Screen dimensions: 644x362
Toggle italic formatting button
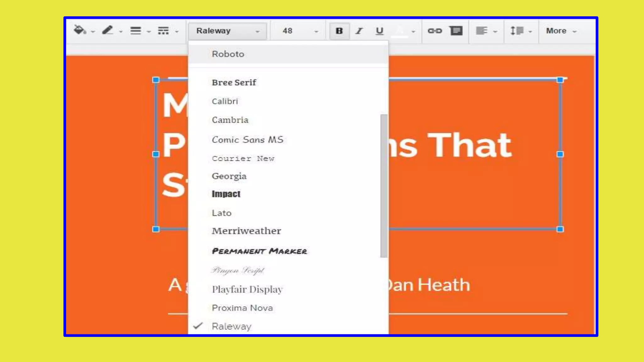pos(359,31)
